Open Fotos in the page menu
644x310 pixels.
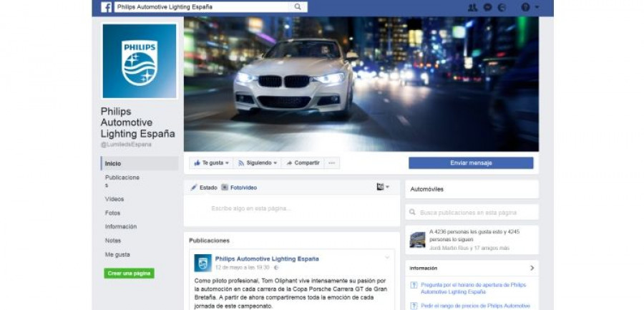point(112,213)
